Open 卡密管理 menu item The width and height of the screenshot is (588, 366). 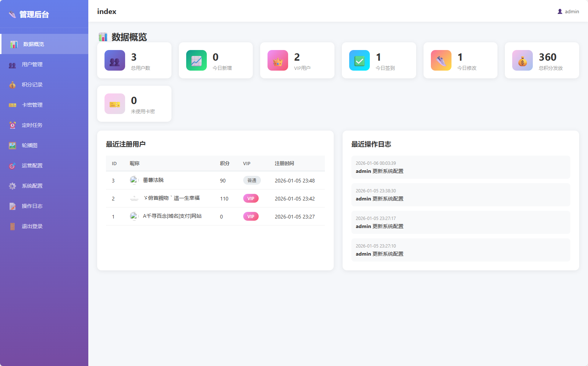44,105
